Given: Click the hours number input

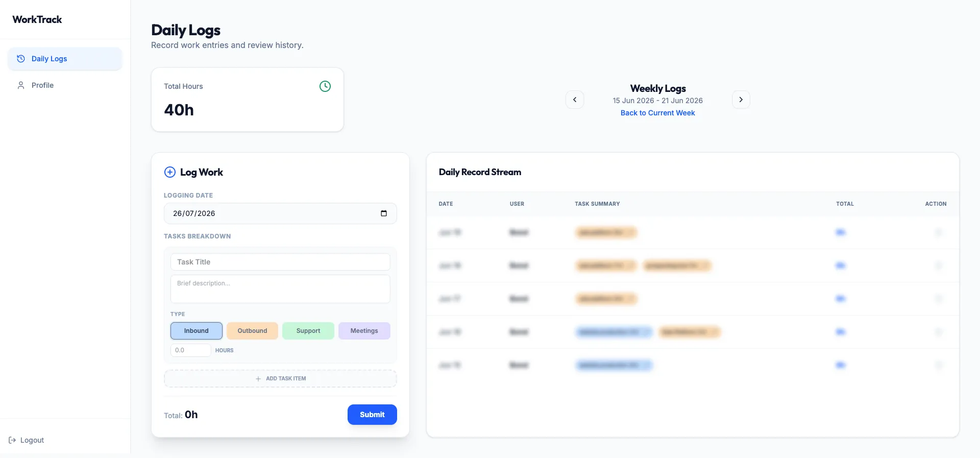Looking at the screenshot, I should [190, 350].
